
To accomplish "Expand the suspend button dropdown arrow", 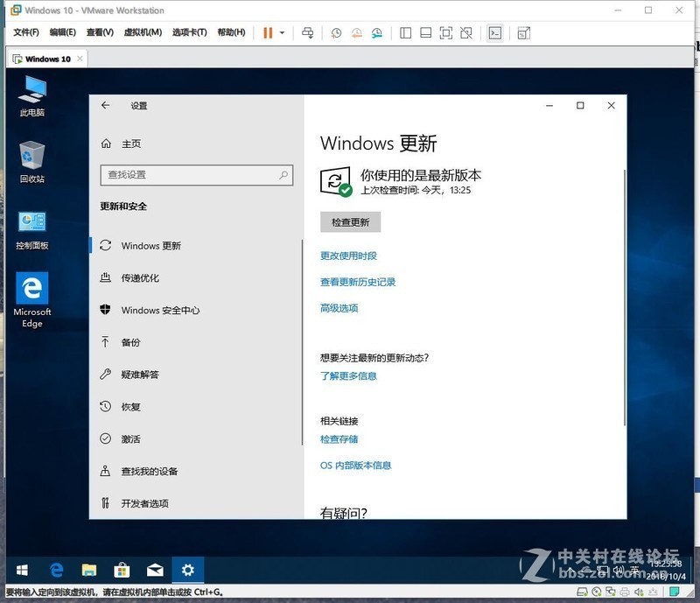I will tap(282, 32).
